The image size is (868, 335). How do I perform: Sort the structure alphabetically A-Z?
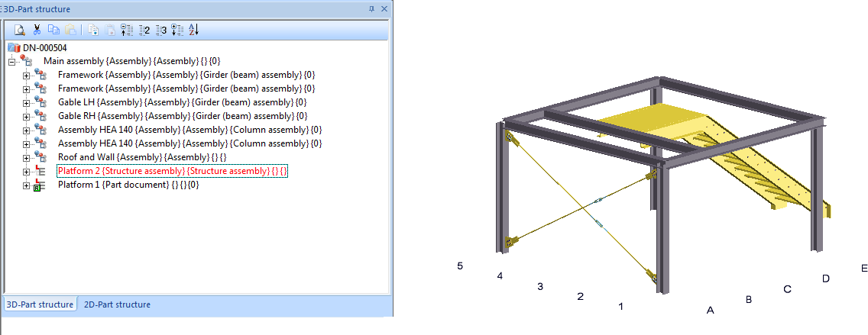pos(193,30)
